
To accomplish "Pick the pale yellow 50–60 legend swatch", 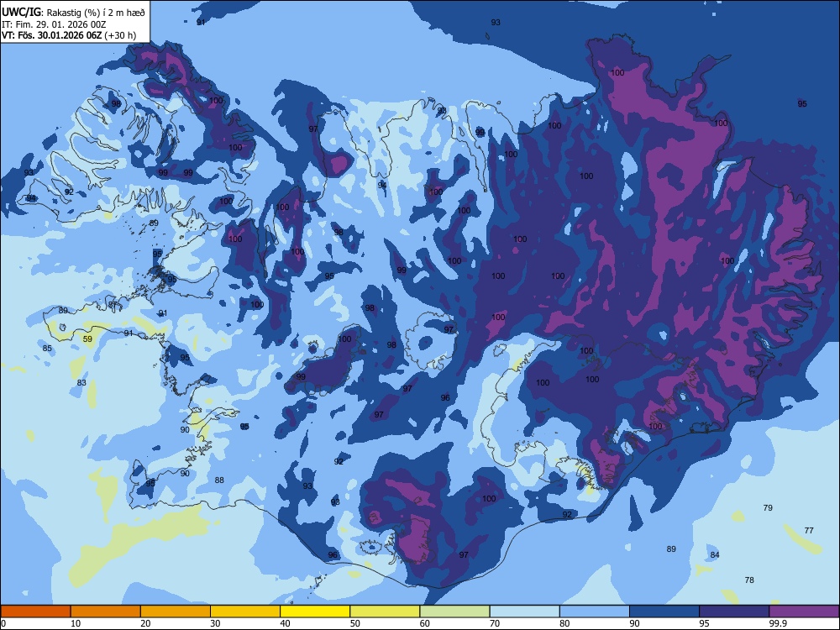I will click(385, 612).
